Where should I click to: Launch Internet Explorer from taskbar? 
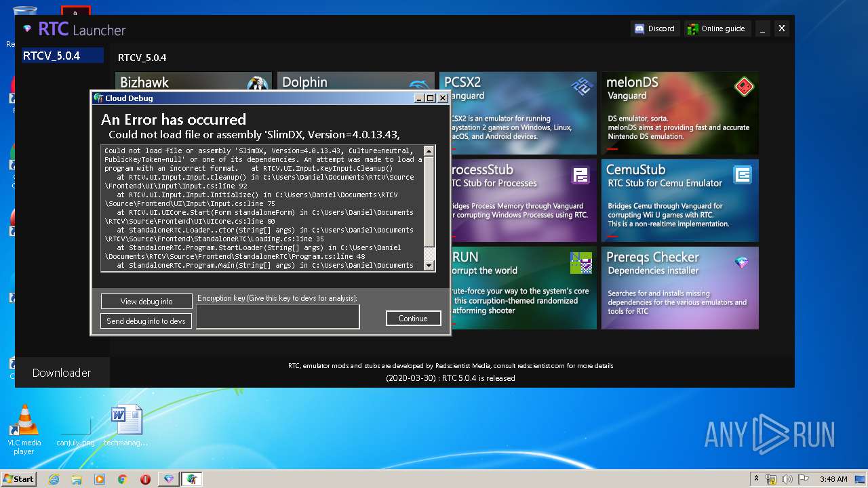point(54,479)
